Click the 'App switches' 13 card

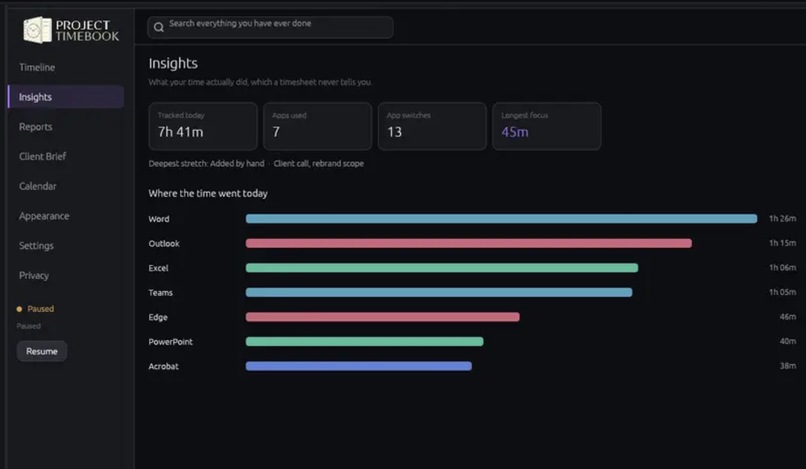(x=432, y=127)
